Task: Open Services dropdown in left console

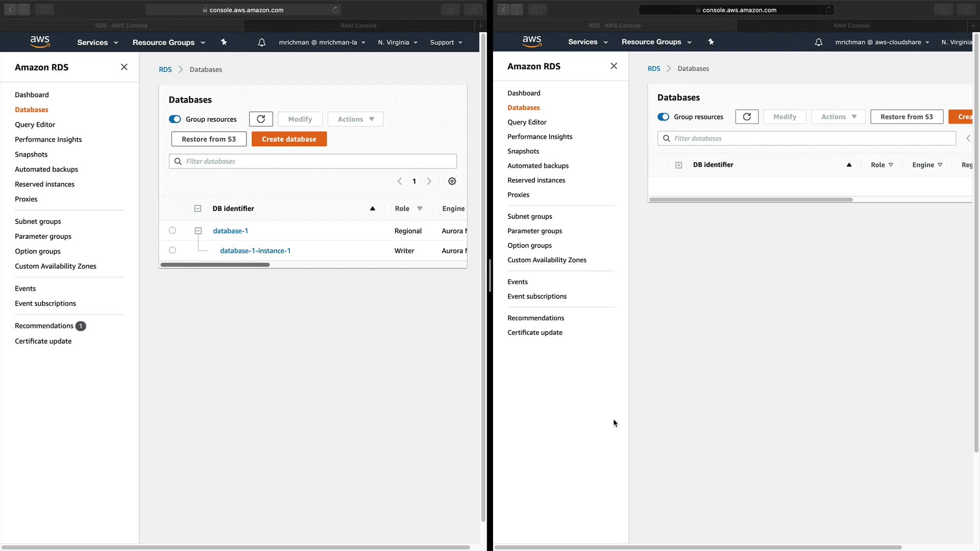Action: click(97, 42)
